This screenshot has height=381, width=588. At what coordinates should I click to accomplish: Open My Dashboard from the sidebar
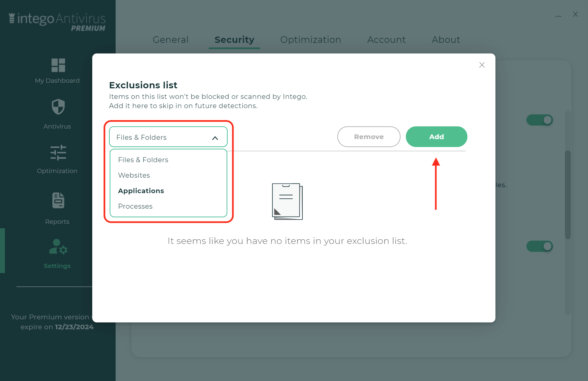(x=57, y=71)
